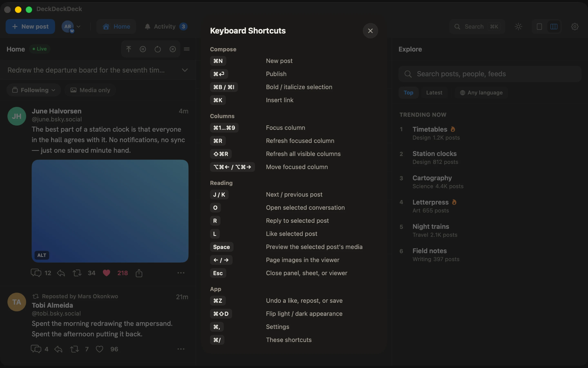Image resolution: width=588 pixels, height=368 pixels.
Task: Reply to June Halvorsen's post
Action: coord(61,273)
